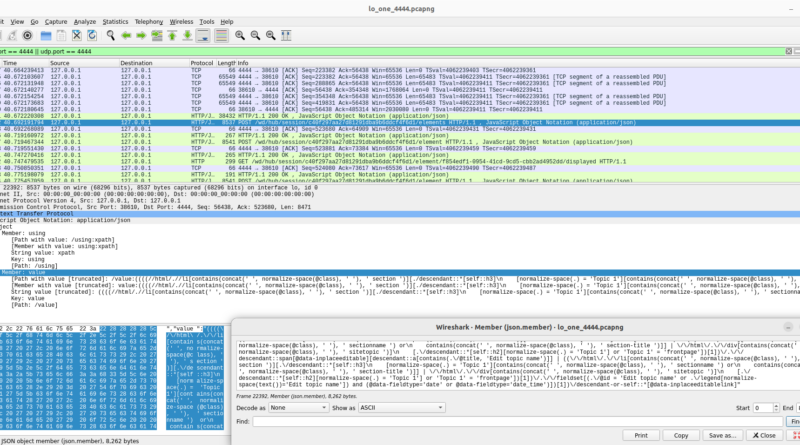The image size is (800, 445).
Task: Jump to last packet icon
Action: (x=187, y=35)
